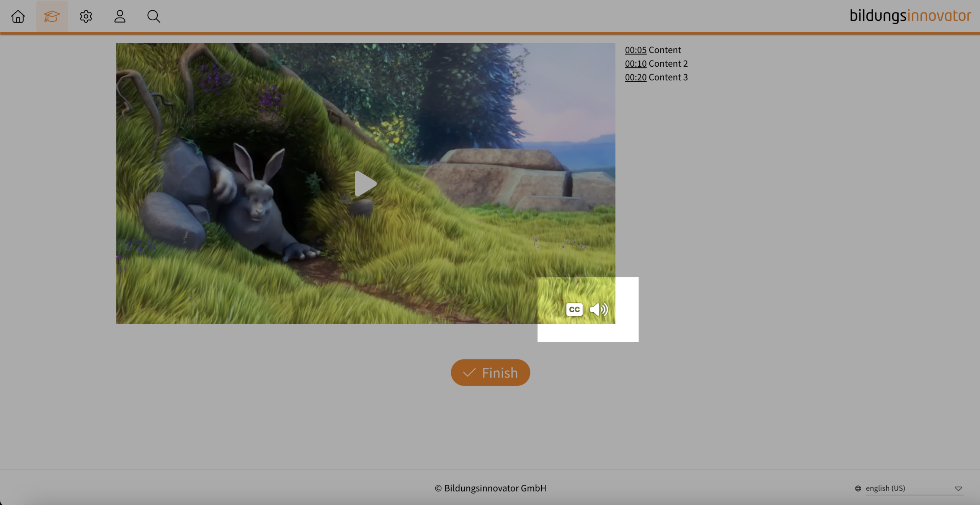Viewport: 980px width, 505px height.
Task: Play the video with the center play button
Action: [365, 184]
